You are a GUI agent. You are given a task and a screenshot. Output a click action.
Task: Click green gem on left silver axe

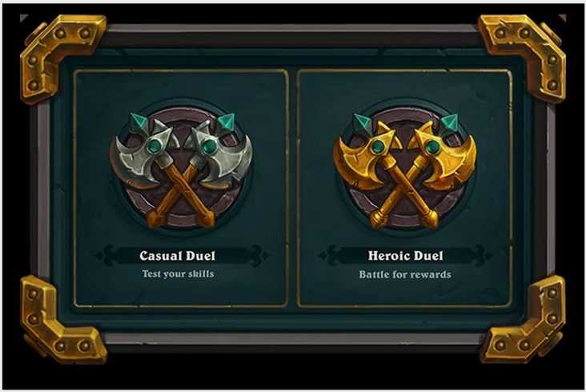154,146
